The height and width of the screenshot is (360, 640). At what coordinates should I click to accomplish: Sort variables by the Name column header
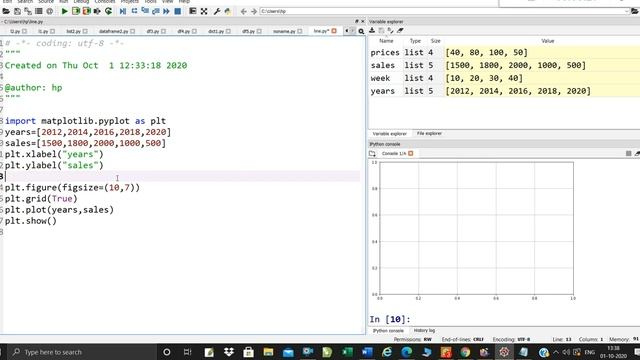[x=386, y=41]
